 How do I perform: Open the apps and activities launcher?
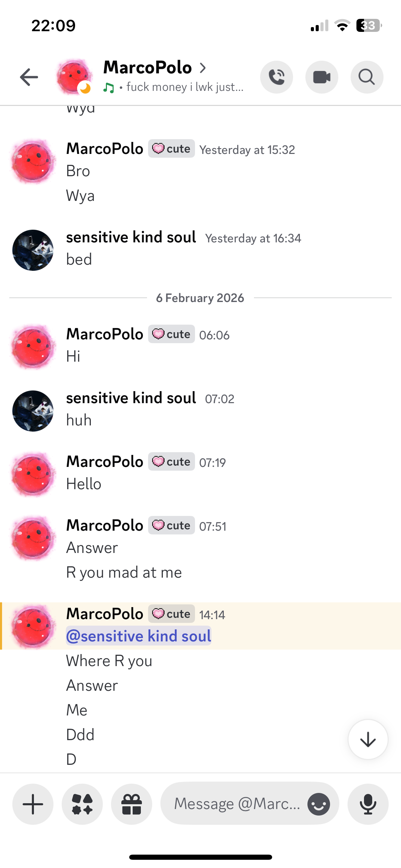coord(82,804)
